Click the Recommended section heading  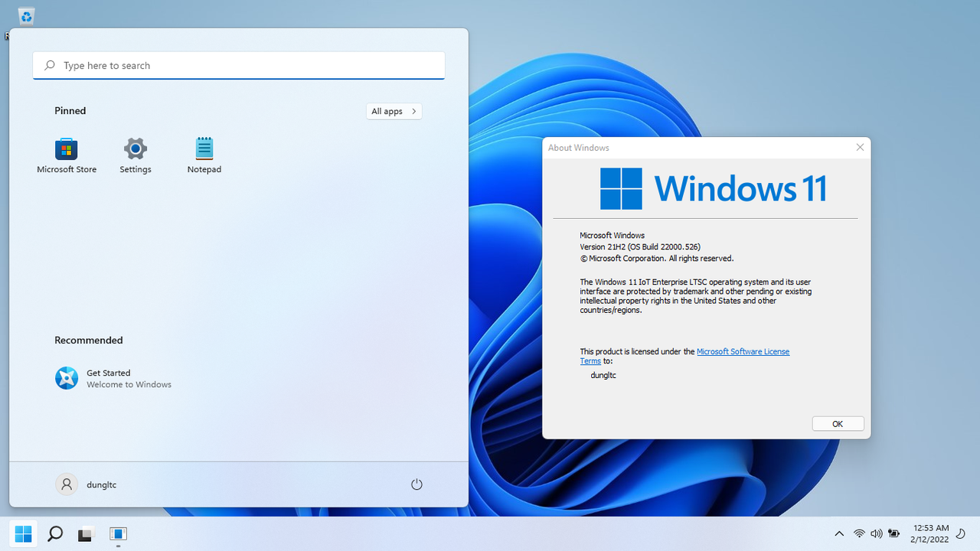(89, 341)
